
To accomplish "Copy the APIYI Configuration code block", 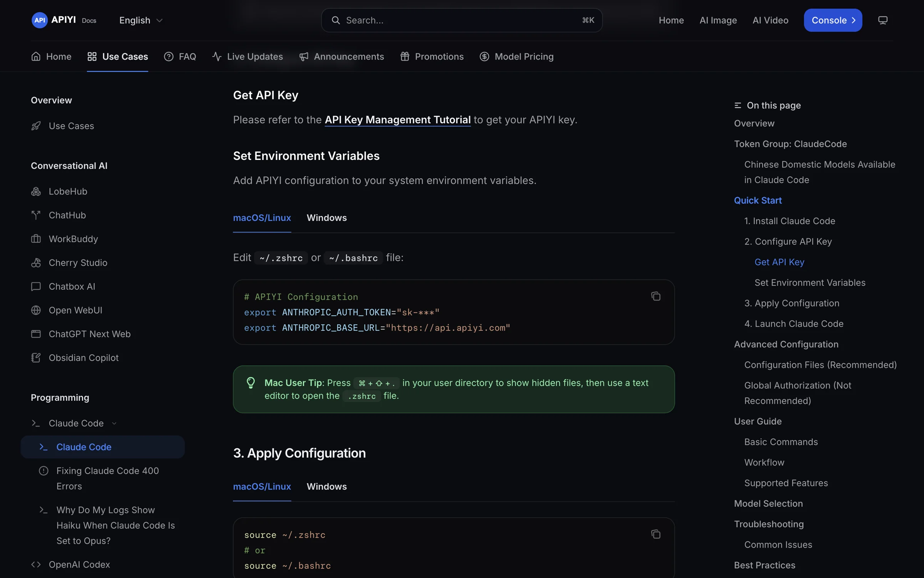I will click(x=656, y=296).
